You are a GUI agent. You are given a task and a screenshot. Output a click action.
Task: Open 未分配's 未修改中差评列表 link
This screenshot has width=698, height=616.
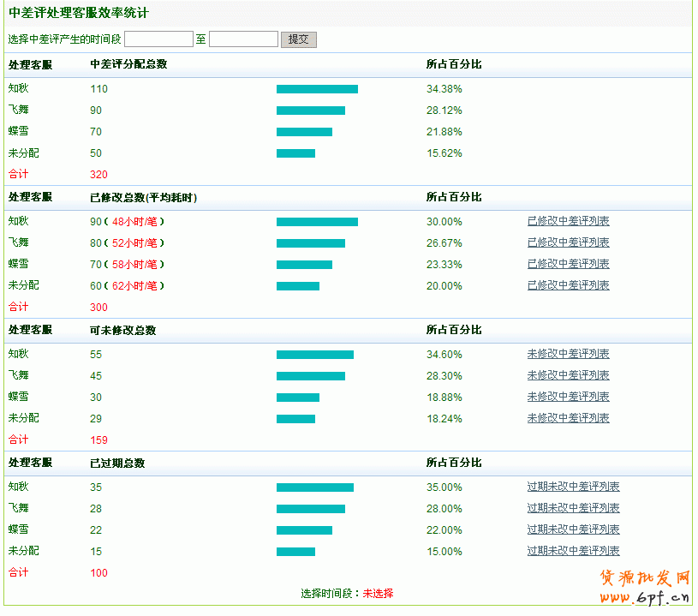point(567,418)
